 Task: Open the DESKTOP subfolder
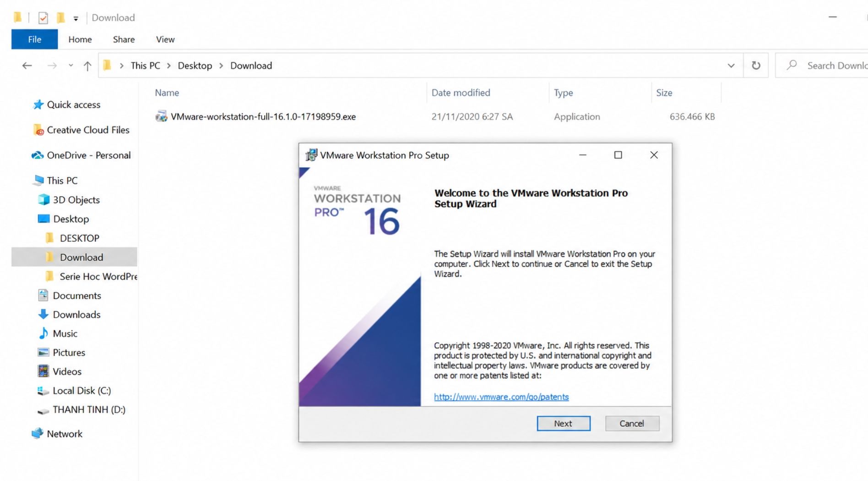(x=79, y=238)
